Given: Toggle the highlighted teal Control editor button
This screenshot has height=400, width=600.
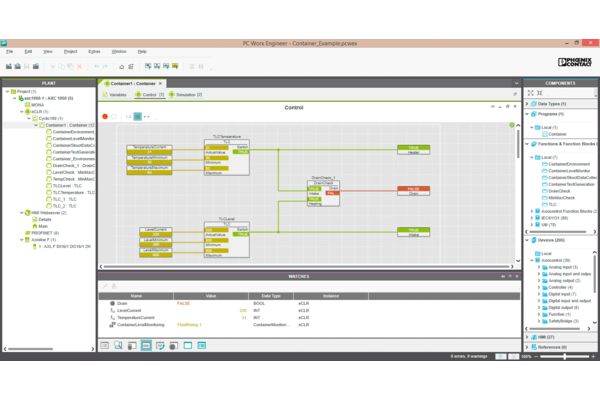Looking at the screenshot, I should point(137,116).
